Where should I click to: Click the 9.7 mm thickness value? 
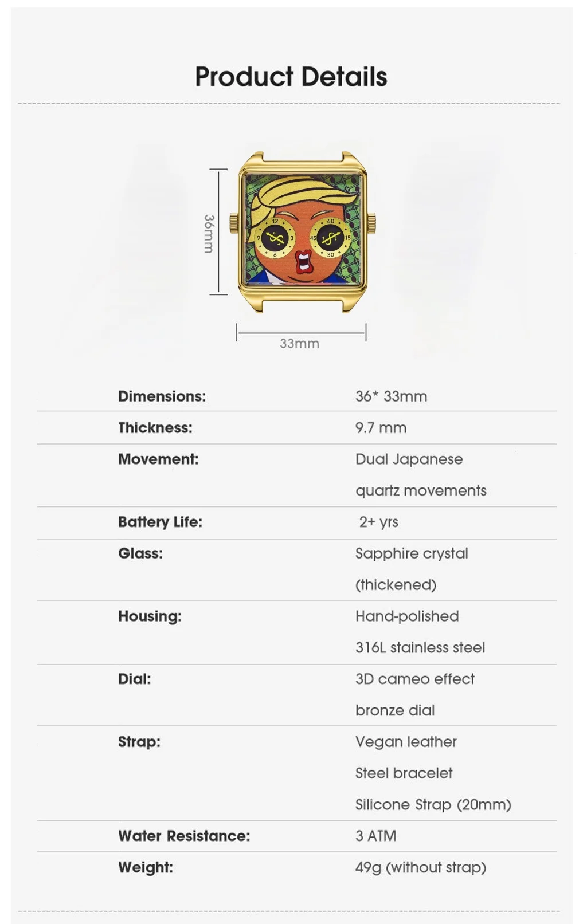pos(381,428)
